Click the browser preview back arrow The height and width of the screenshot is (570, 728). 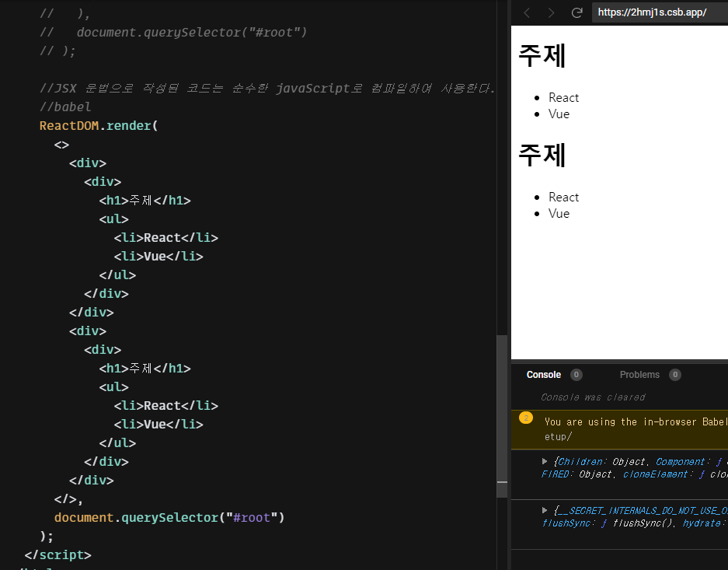[527, 13]
